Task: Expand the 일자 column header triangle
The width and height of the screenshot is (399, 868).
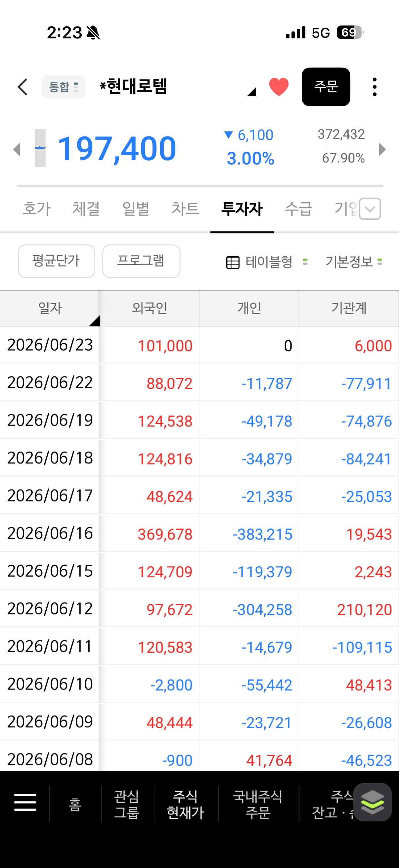Action: point(94,321)
